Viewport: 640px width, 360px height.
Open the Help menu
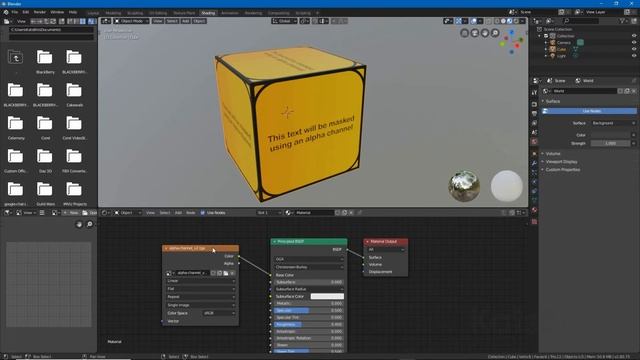(x=73, y=12)
